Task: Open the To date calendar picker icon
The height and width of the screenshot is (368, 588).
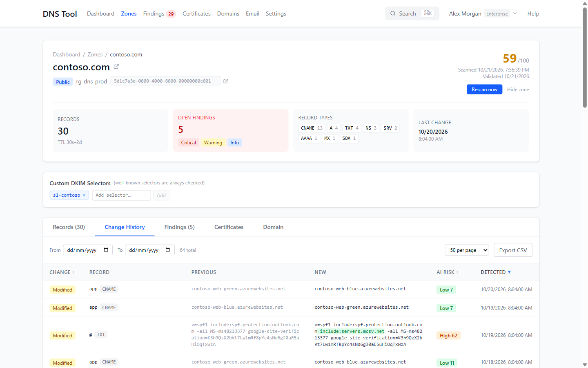Action: click(x=168, y=250)
